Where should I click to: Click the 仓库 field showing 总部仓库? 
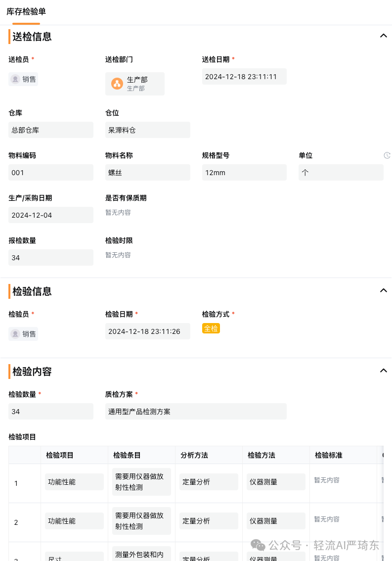click(x=51, y=130)
